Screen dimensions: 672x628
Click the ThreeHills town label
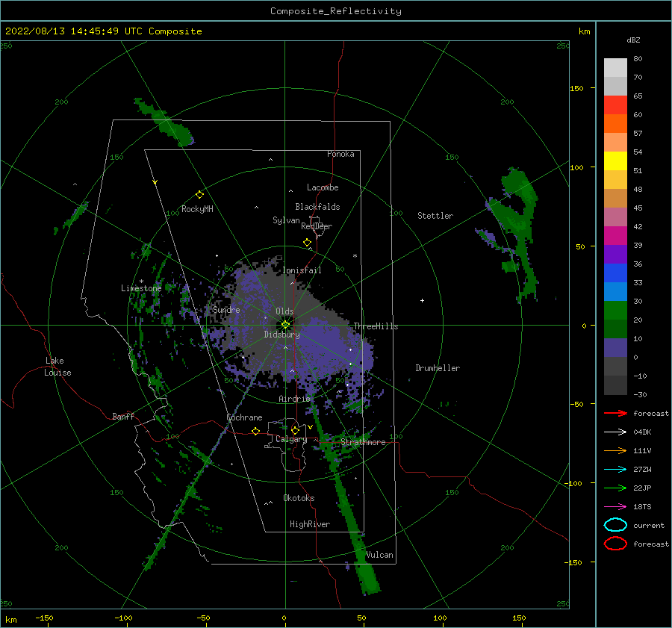pyautogui.click(x=376, y=326)
